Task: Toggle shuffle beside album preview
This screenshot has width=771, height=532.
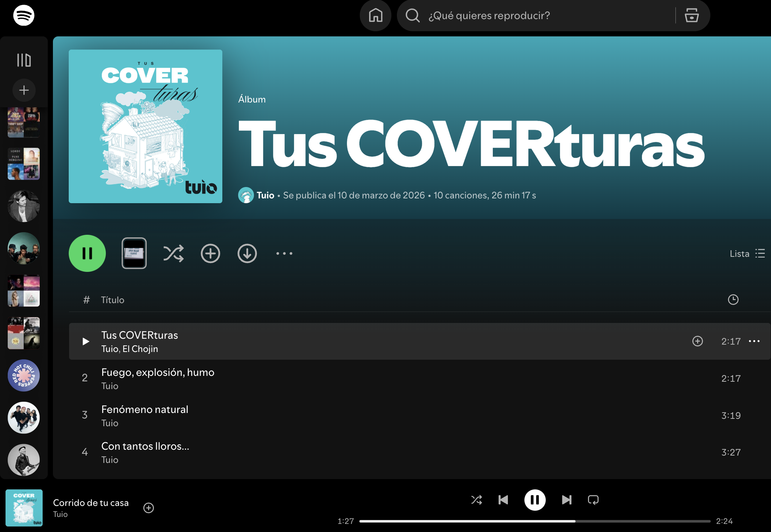Action: click(x=173, y=254)
